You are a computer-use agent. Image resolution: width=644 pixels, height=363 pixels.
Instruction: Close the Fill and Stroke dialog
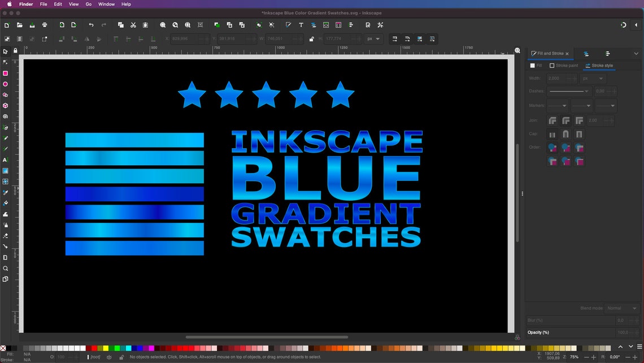click(x=567, y=53)
